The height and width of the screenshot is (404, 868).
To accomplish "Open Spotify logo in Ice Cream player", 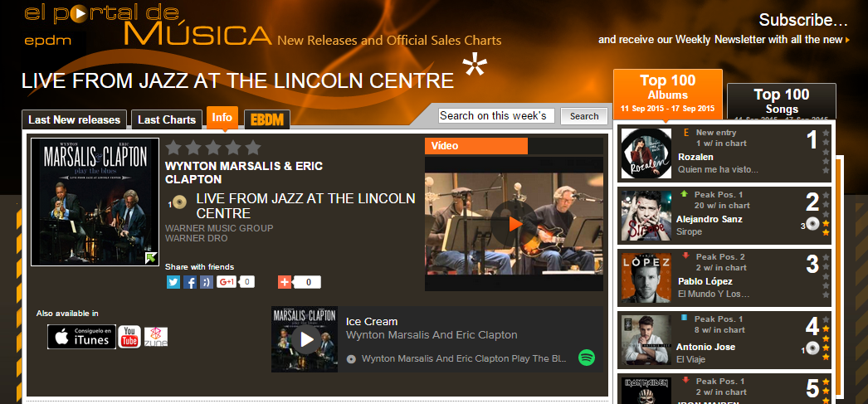I will (x=587, y=358).
